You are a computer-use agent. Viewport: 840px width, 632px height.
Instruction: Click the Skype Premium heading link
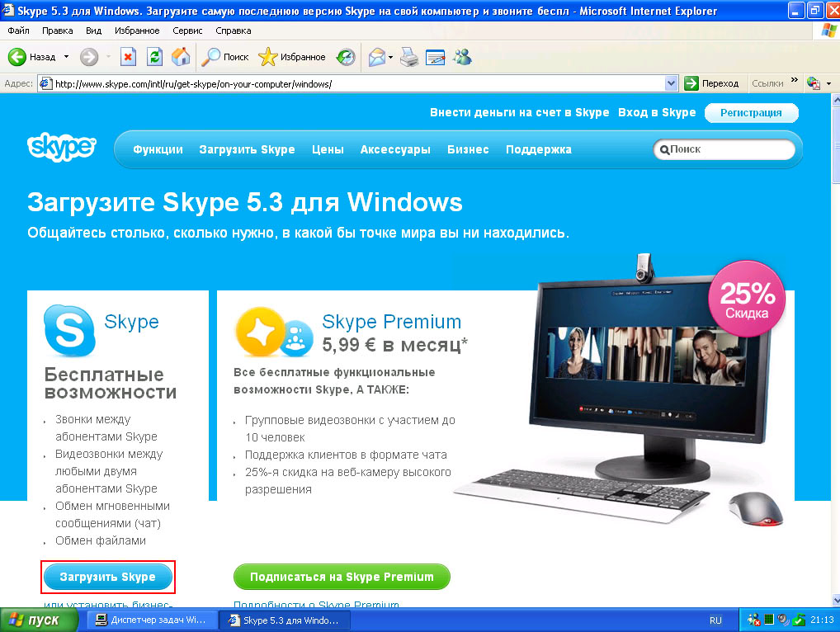point(392,322)
